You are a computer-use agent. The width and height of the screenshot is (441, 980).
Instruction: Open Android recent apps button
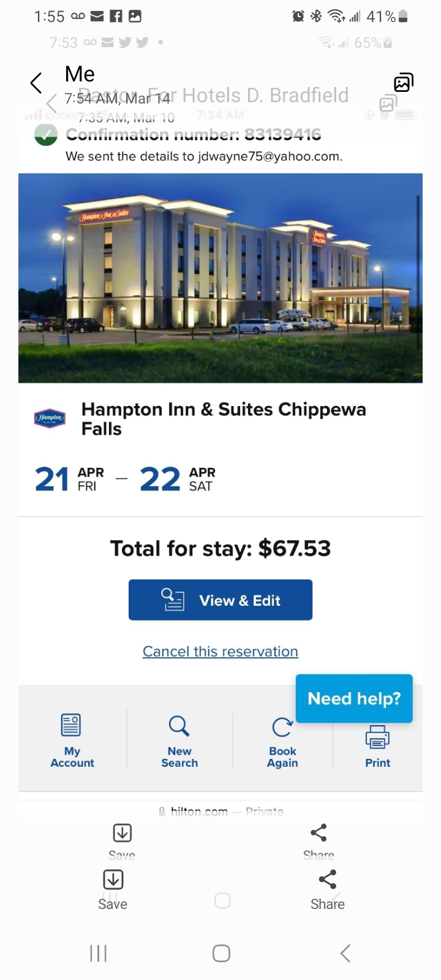[98, 953]
